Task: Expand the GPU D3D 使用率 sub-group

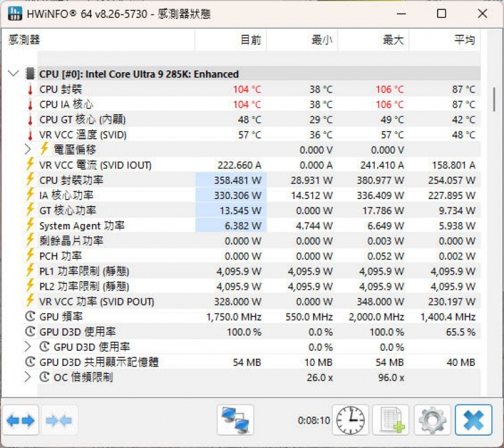Action: tap(28, 347)
